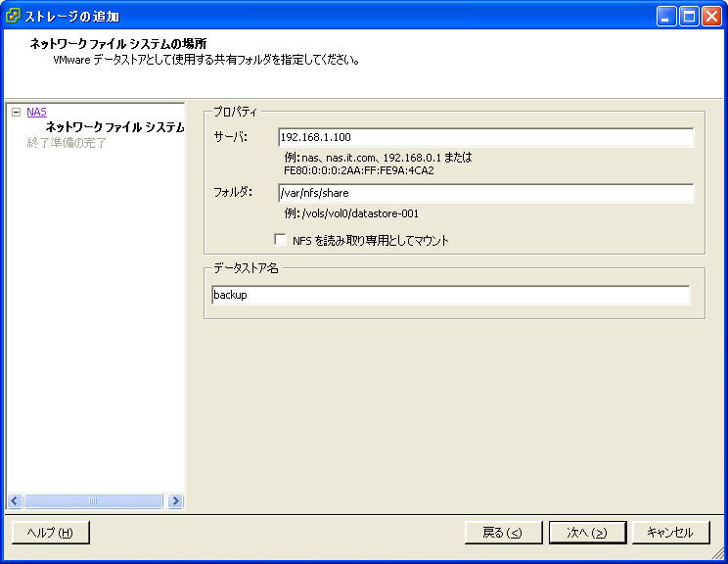
Task: Close the ストレージの追加 dialog
Action: click(711, 16)
